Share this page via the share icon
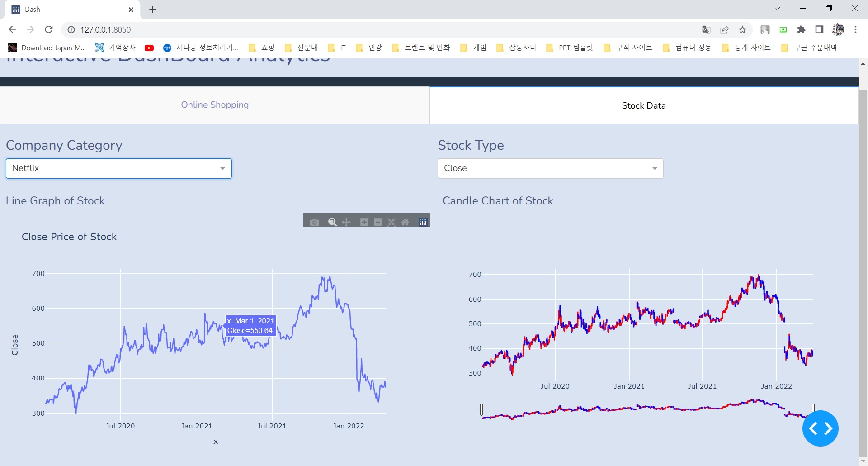This screenshot has width=868, height=466. 724,29
